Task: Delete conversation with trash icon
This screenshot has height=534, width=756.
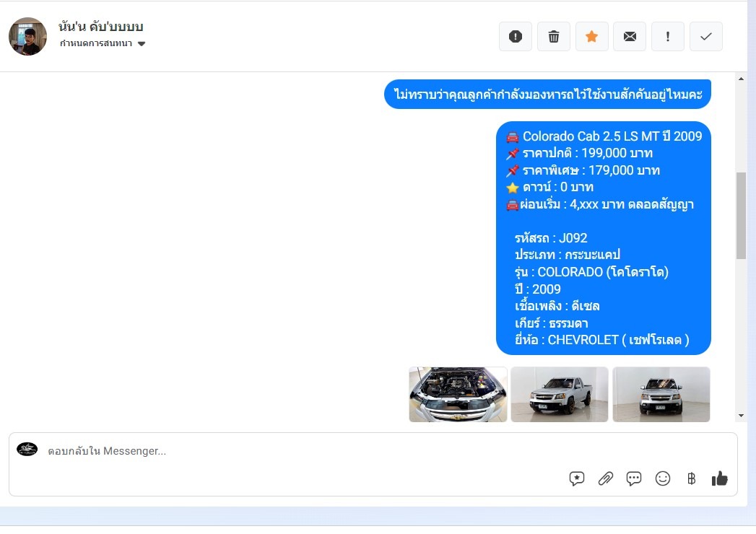Action: pyautogui.click(x=554, y=37)
